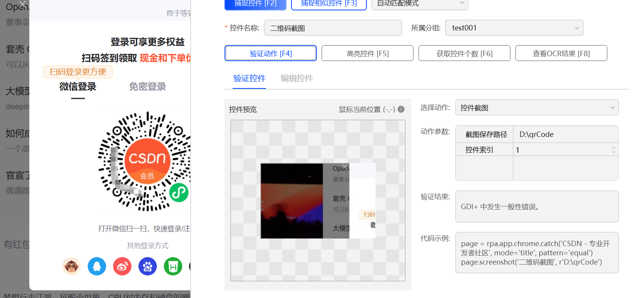Click 其他登录方式 text

click(x=148, y=245)
